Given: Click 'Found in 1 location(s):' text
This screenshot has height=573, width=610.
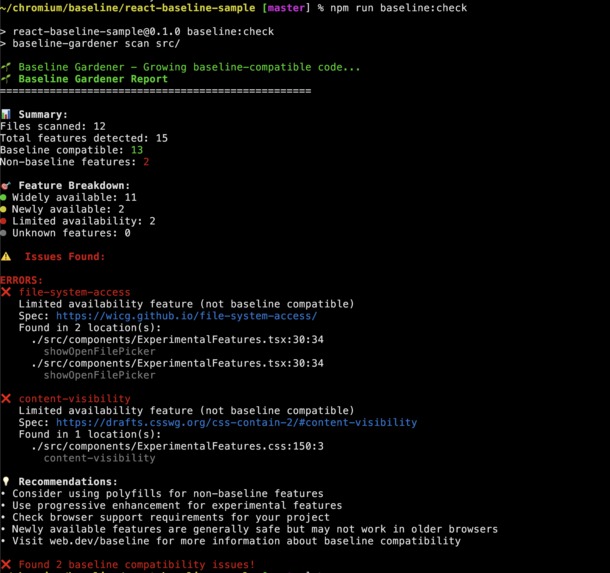Looking at the screenshot, I should (90, 435).
